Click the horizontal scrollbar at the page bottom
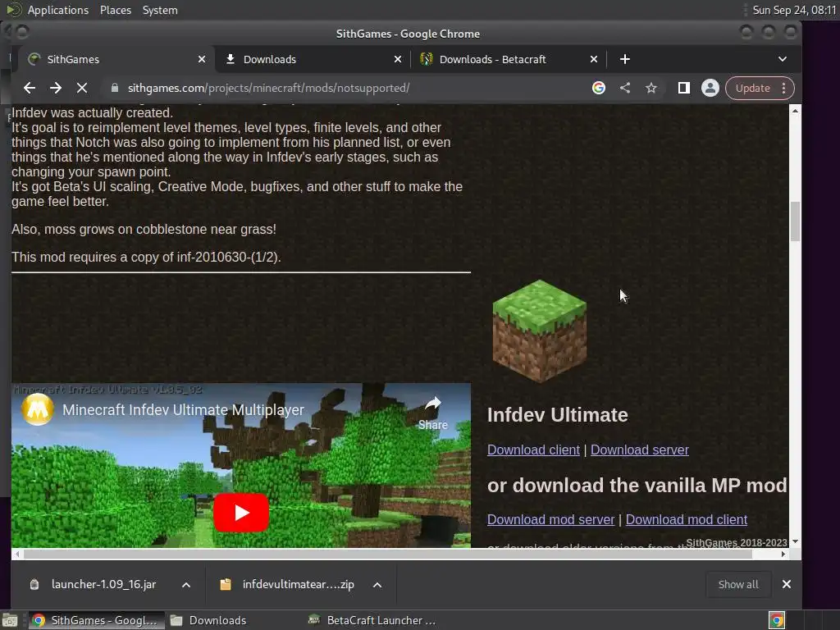Viewport: 840px width, 630px height. (x=388, y=555)
